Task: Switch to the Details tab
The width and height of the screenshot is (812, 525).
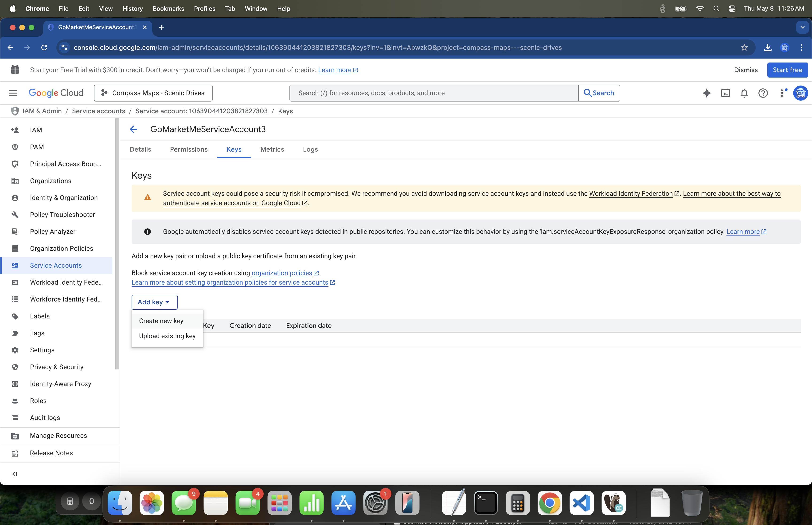Action: pyautogui.click(x=141, y=149)
